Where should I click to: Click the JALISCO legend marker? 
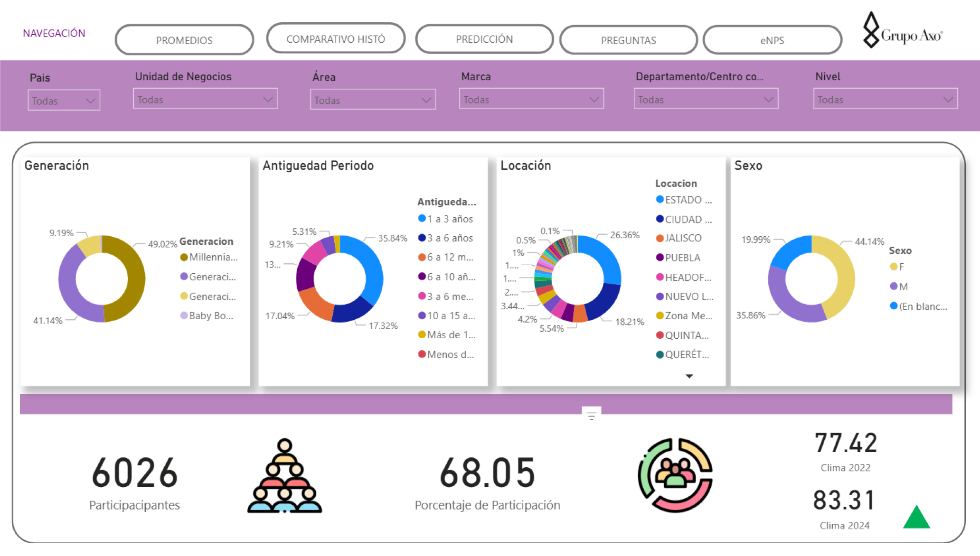(660, 238)
